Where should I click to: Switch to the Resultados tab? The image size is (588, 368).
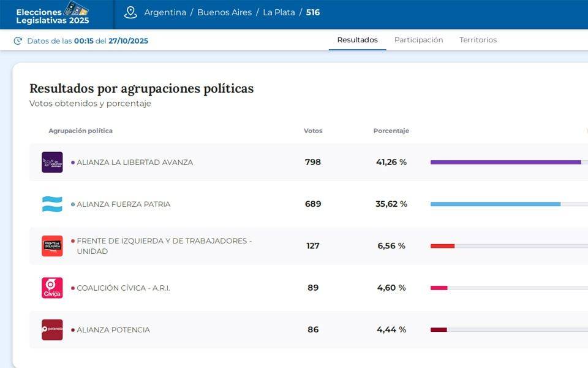point(357,40)
